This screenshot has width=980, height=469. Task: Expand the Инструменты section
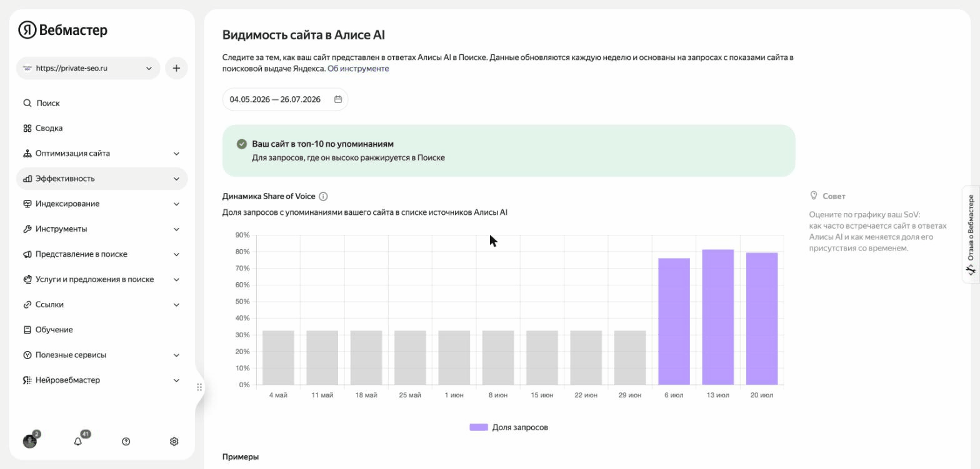176,229
